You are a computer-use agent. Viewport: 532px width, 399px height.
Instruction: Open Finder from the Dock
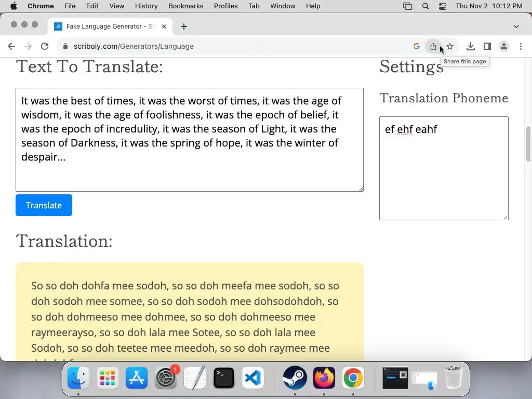coord(78,378)
